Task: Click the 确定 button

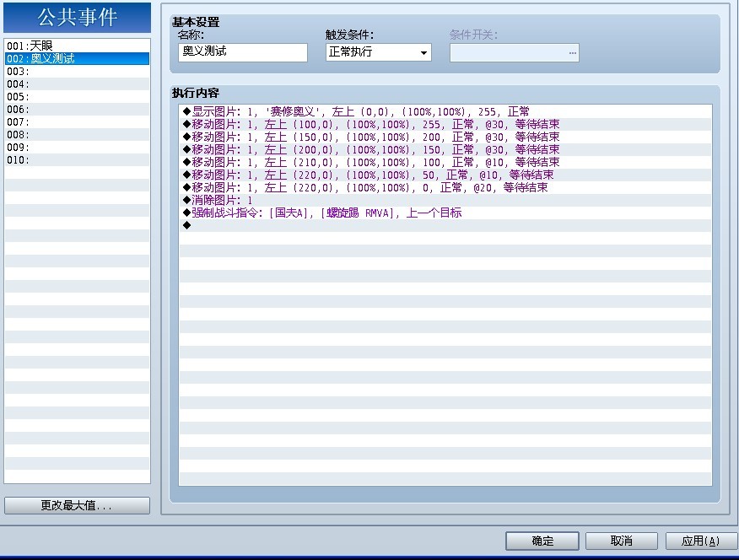Action: (x=542, y=541)
